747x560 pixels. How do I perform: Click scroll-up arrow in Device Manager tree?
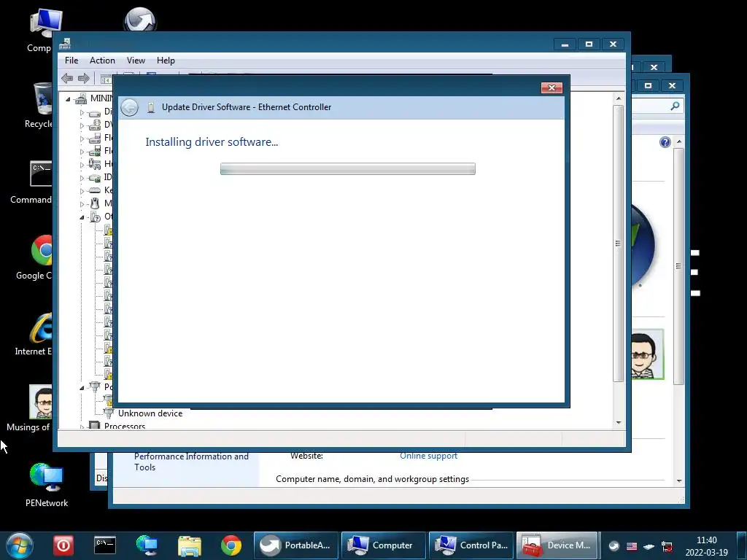point(619,98)
